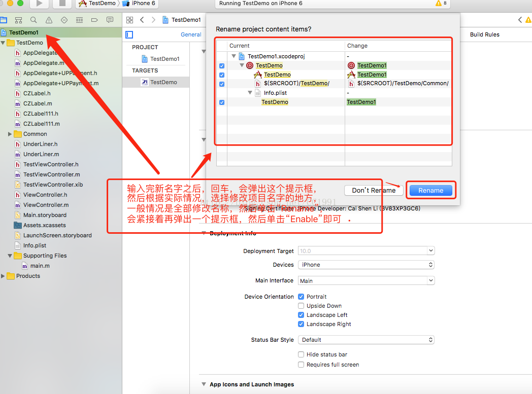The image size is (532, 394).
Task: Uncheck Landscape Right orientation
Action: tap(301, 324)
